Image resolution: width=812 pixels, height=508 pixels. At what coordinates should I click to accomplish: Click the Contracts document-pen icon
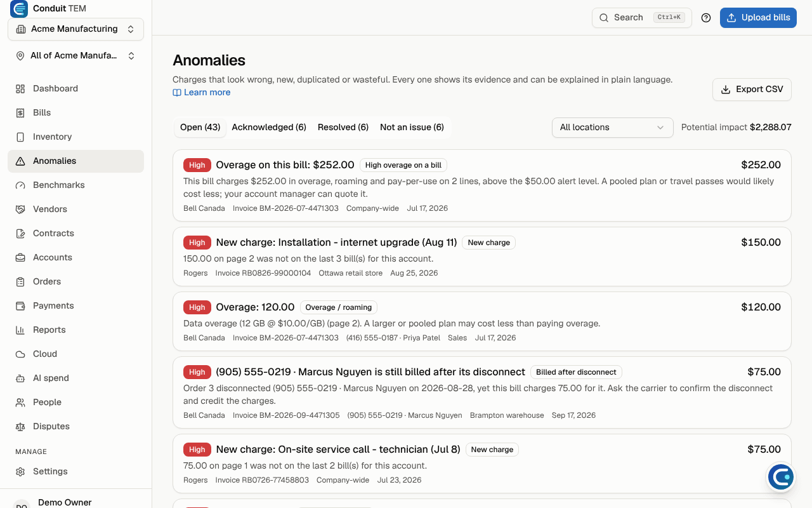(20, 234)
